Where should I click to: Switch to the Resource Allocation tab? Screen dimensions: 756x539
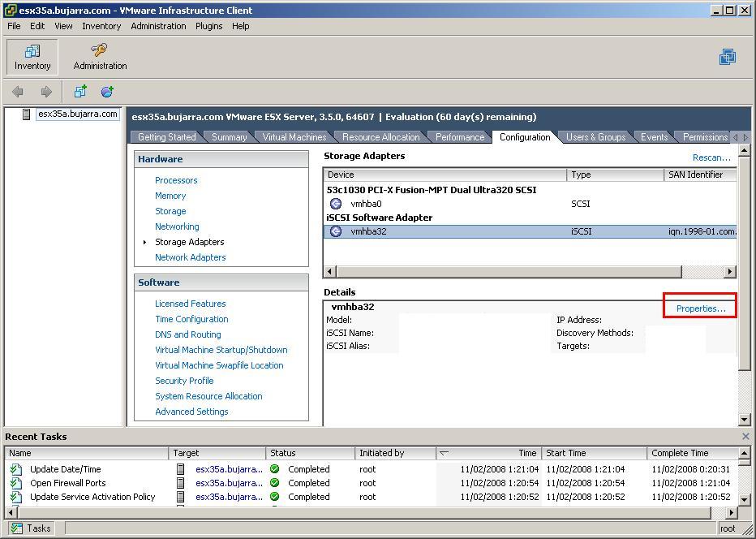click(381, 137)
